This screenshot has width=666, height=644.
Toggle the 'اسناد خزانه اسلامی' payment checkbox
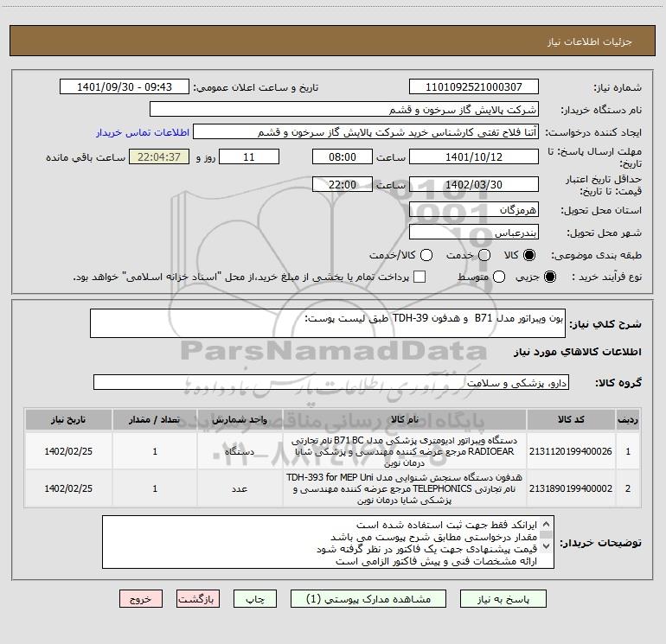click(419, 277)
